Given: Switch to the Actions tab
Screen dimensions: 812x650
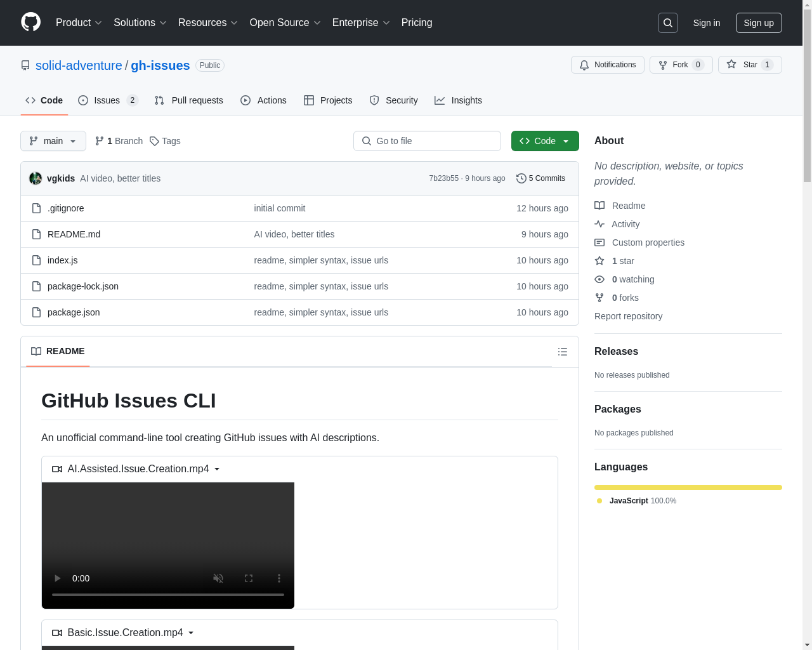Looking at the screenshot, I should pos(263,100).
